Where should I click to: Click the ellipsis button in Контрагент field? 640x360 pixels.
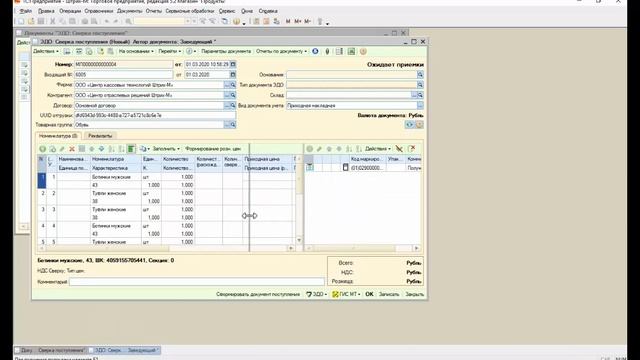tap(227, 95)
